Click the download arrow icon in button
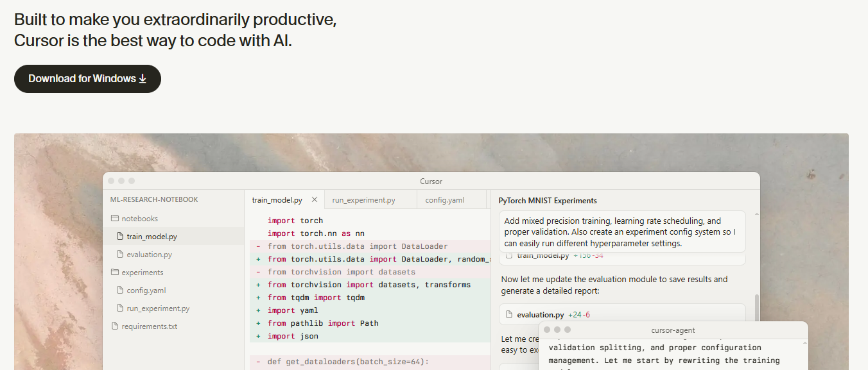The image size is (868, 370). coord(143,79)
